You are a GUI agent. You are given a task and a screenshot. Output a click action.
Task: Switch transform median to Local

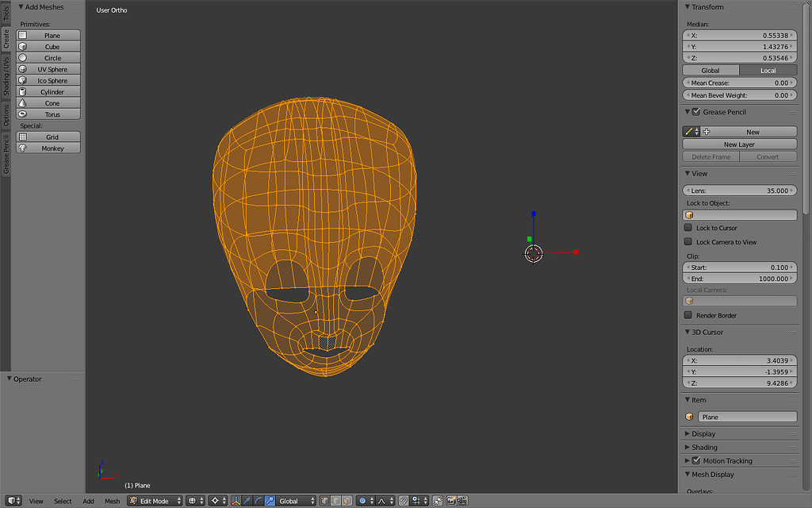tap(768, 71)
